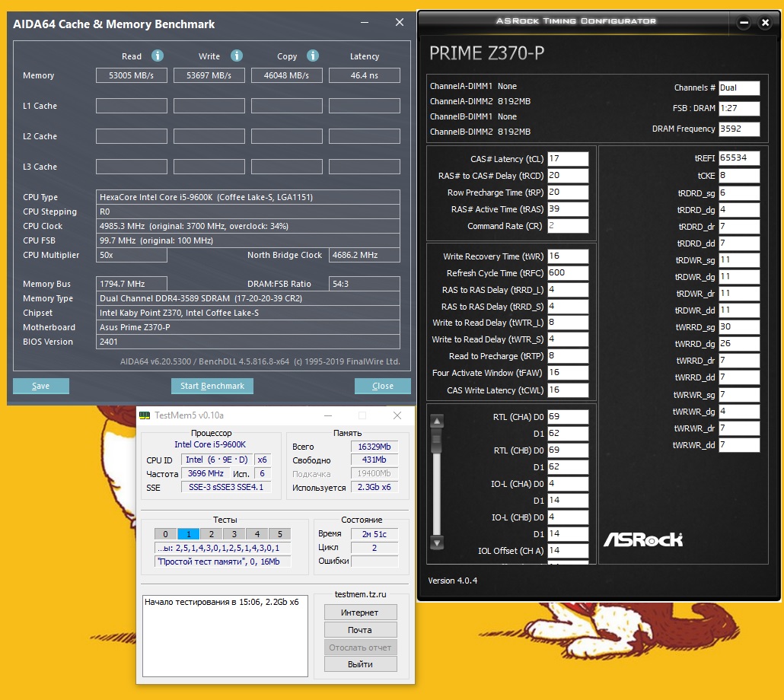
Task: Click the TestMem5 log text box
Action: [225, 635]
